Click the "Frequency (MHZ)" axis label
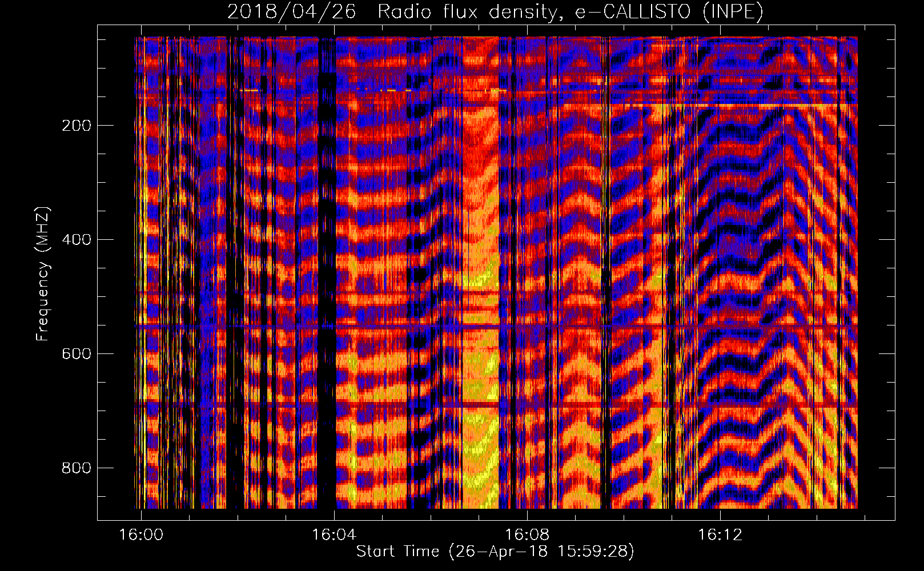The height and width of the screenshot is (571, 924). click(42, 274)
